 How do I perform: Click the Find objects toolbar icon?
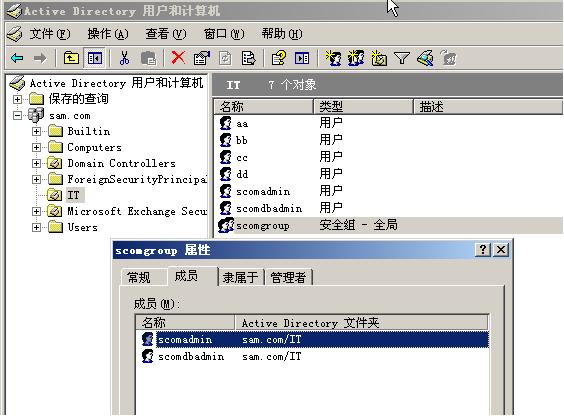(x=425, y=58)
